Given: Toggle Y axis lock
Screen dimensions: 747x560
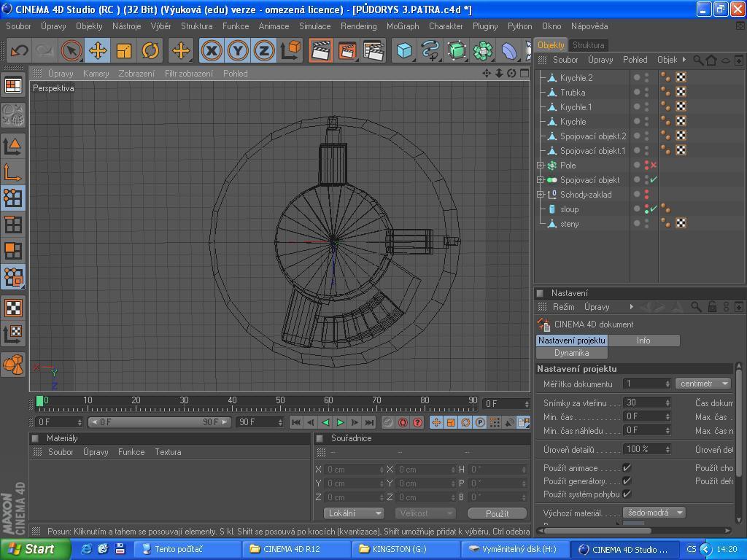Looking at the screenshot, I should coord(238,50).
